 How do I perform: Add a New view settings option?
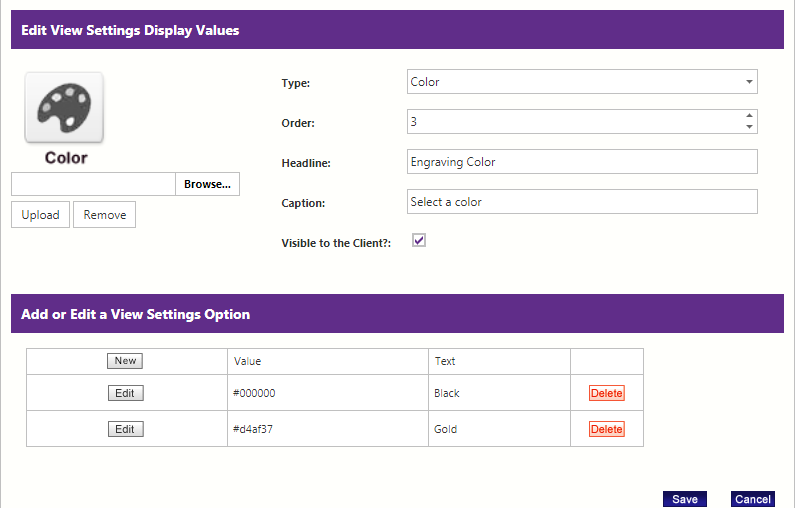tap(125, 361)
